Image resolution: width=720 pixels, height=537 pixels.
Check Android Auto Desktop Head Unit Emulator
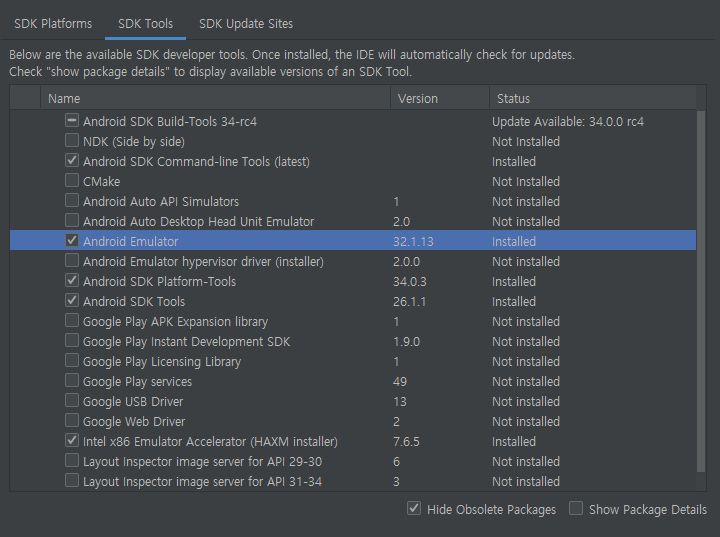pyautogui.click(x=72, y=220)
